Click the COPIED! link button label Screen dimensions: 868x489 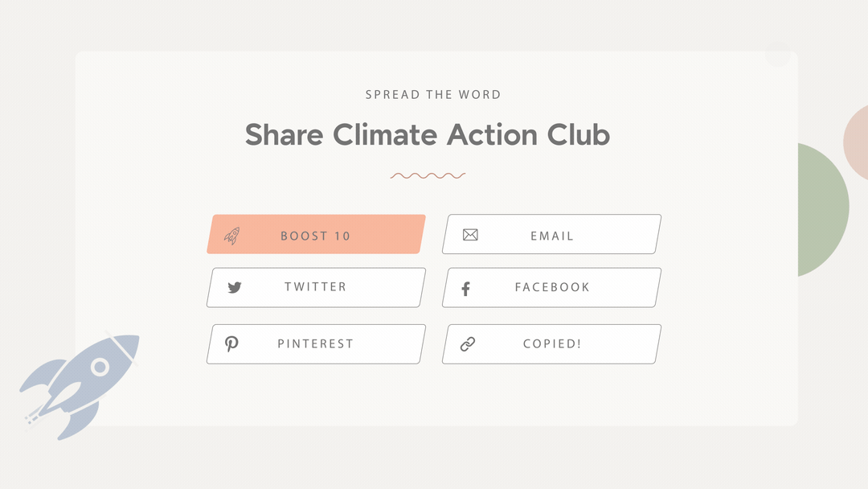(552, 344)
